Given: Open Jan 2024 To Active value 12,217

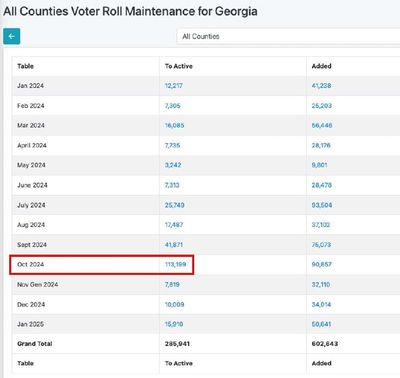Looking at the screenshot, I should [174, 86].
